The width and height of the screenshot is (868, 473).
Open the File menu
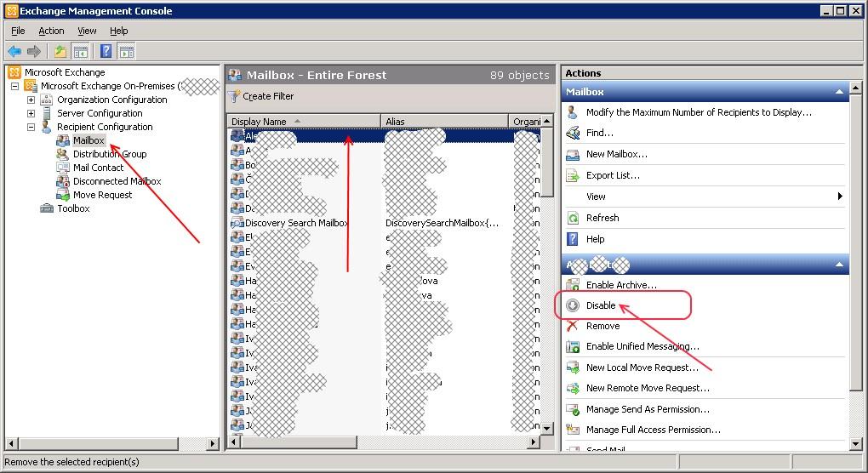click(18, 31)
